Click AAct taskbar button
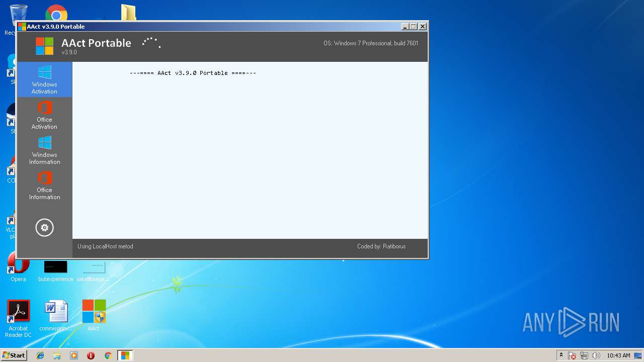The height and width of the screenshot is (362, 644). (x=125, y=355)
